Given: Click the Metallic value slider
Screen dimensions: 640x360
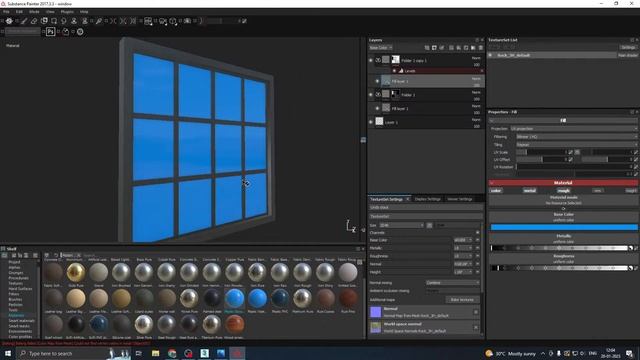Looking at the screenshot, I should click(559, 248).
